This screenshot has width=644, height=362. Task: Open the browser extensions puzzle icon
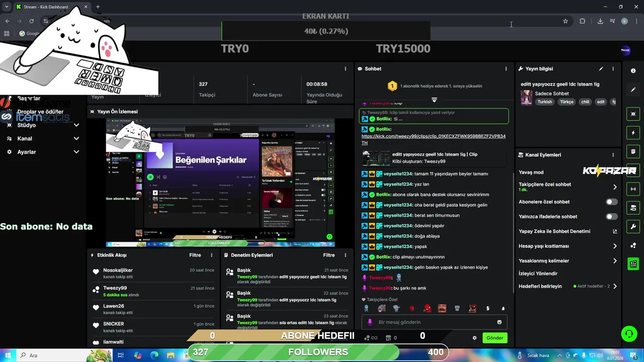(x=583, y=21)
